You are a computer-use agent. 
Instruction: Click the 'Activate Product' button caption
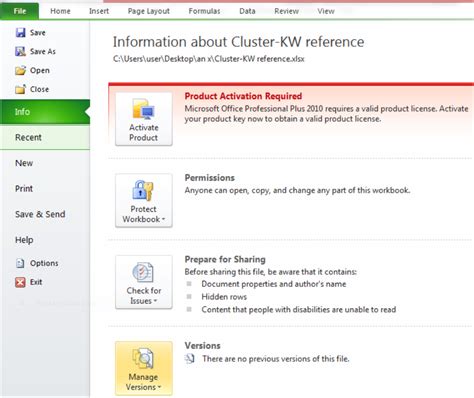144,132
